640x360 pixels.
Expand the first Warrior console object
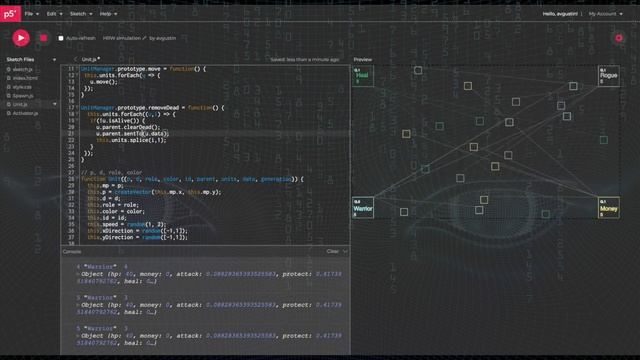[78, 274]
